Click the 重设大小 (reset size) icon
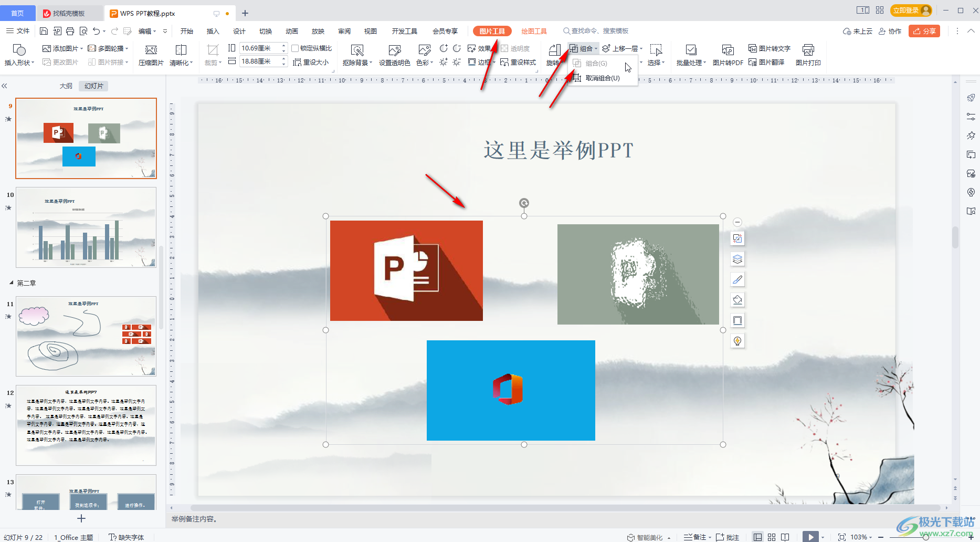Screen dimensions: 980x542 297,62
